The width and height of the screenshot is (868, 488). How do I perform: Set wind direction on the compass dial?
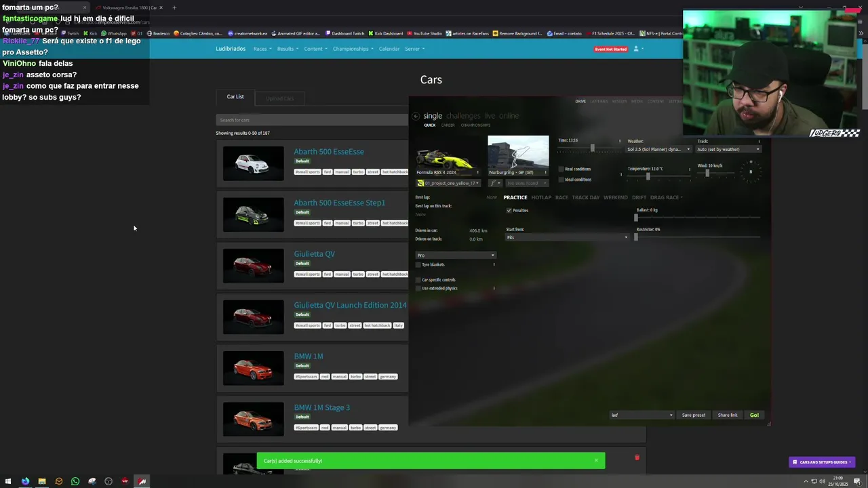coord(751,171)
